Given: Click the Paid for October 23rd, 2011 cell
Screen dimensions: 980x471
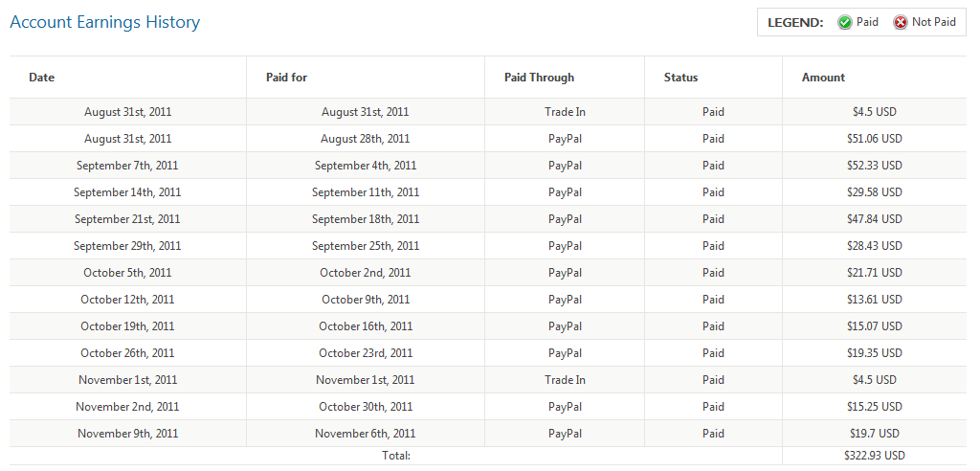Looking at the screenshot, I should point(366,353).
